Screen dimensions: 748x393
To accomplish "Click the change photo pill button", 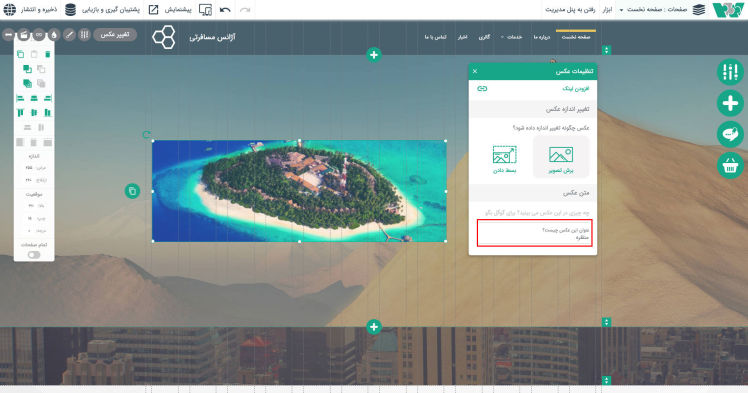I will [115, 35].
